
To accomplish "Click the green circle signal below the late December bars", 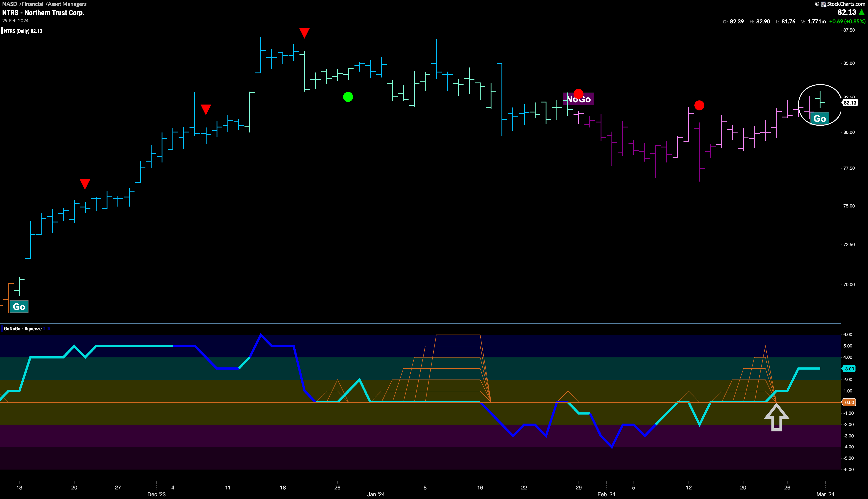I will (x=348, y=97).
